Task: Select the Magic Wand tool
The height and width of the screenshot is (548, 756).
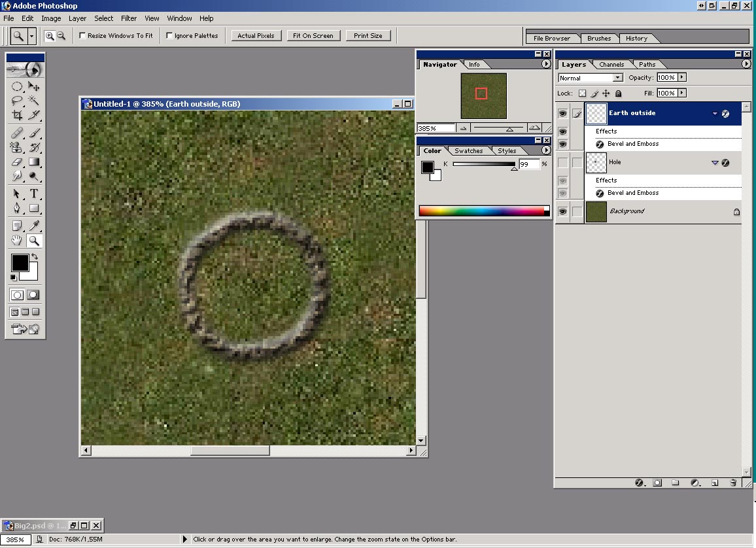Action: pyautogui.click(x=34, y=101)
